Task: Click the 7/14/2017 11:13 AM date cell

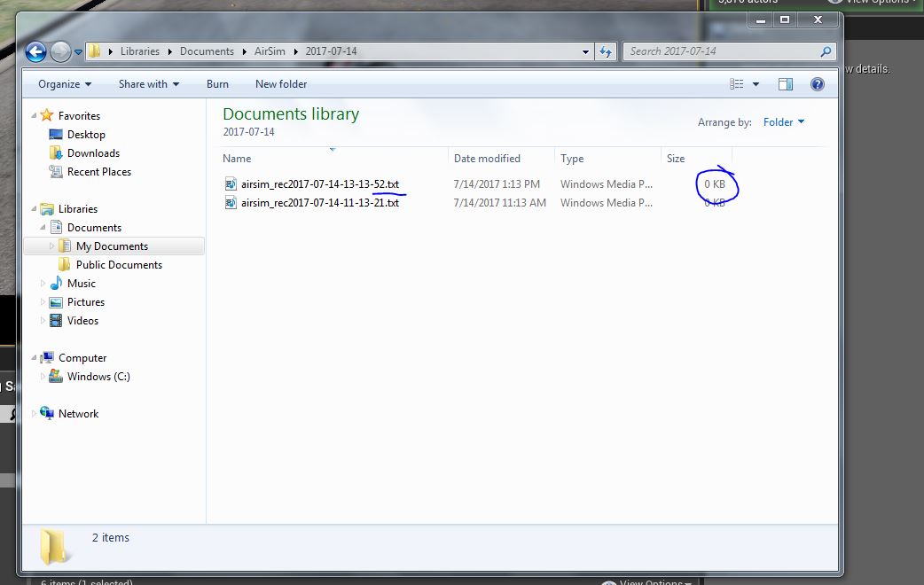Action: (x=500, y=203)
